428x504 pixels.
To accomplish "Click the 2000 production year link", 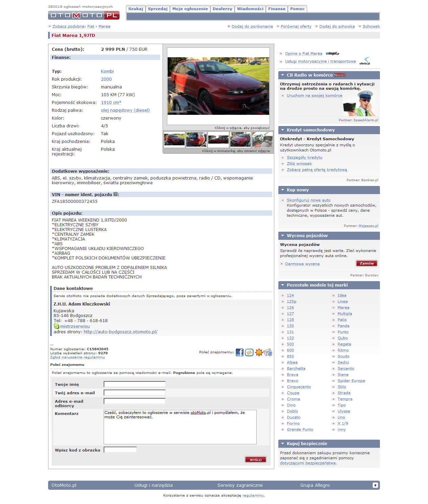I will [x=106, y=79].
